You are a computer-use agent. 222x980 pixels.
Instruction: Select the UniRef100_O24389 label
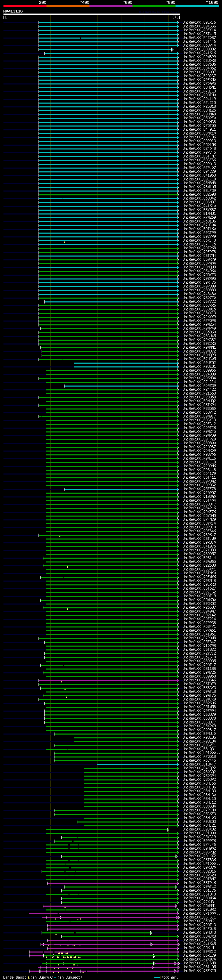(199, 374)
